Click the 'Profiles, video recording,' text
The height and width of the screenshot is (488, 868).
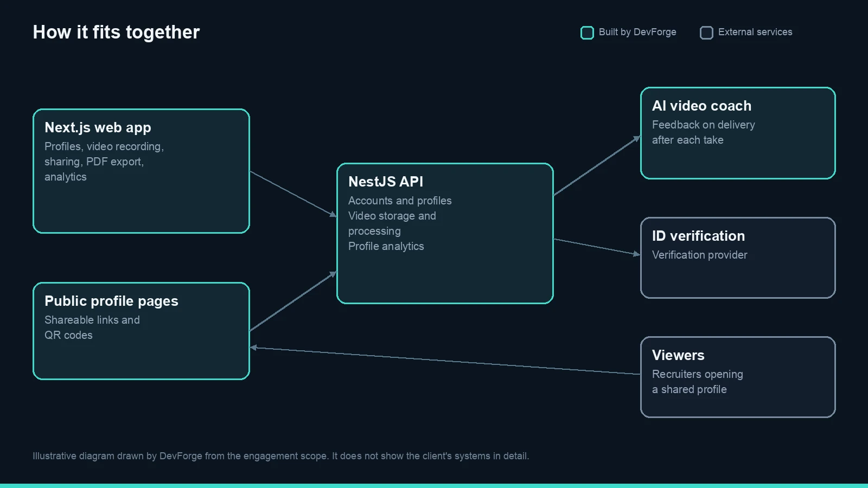104,146
